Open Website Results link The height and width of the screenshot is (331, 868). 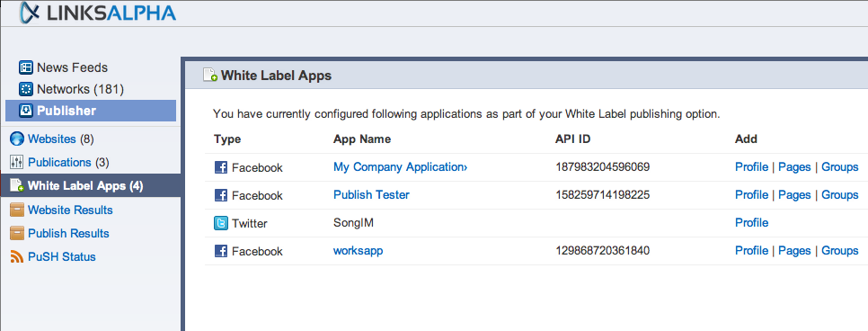point(70,210)
